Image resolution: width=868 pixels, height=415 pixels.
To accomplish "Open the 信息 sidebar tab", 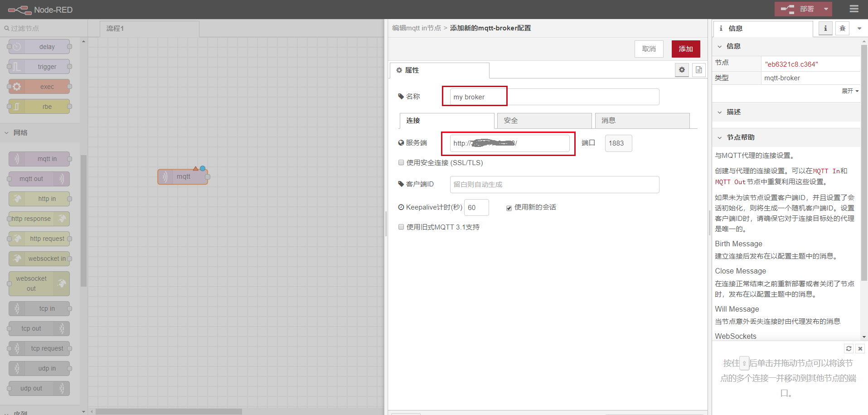I will tap(763, 29).
